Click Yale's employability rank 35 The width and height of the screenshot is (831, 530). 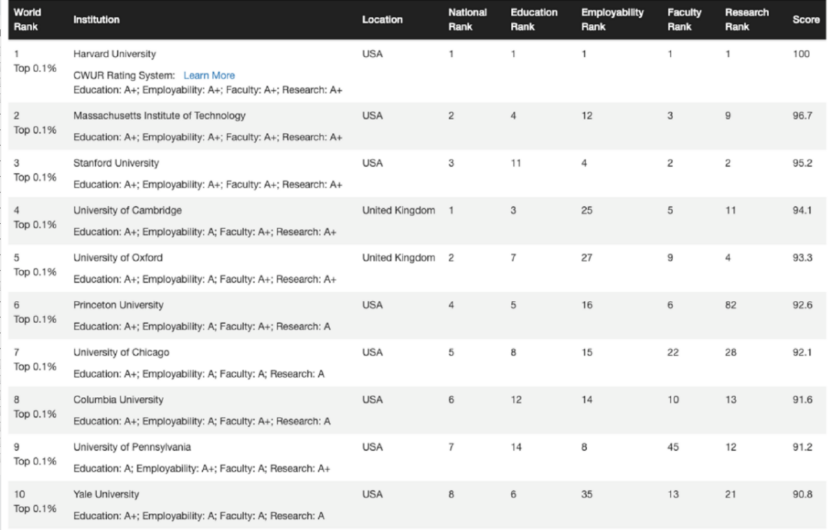[587, 494]
